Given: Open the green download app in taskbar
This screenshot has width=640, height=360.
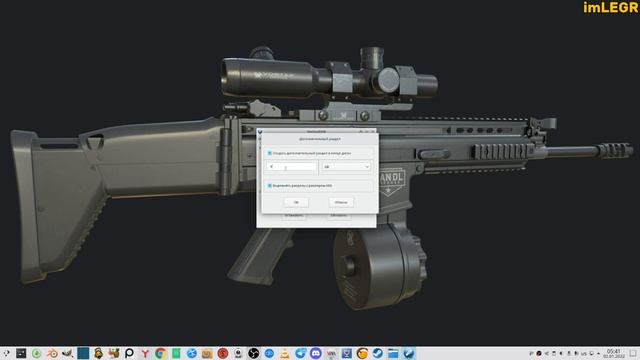Looking at the screenshot, I should 37,353.
